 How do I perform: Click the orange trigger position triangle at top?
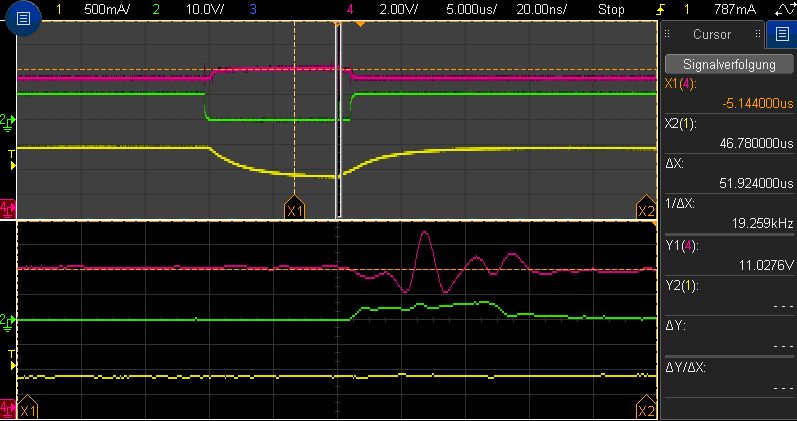click(x=360, y=24)
